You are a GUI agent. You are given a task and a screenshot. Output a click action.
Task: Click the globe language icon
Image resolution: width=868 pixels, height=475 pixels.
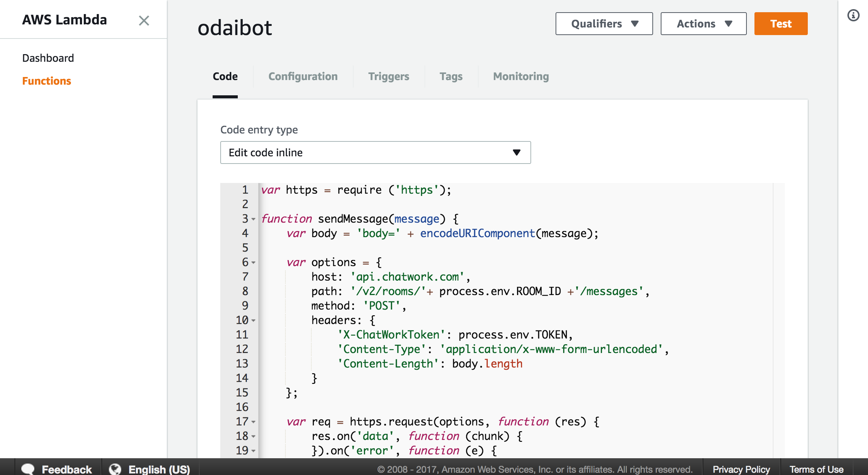(x=115, y=469)
